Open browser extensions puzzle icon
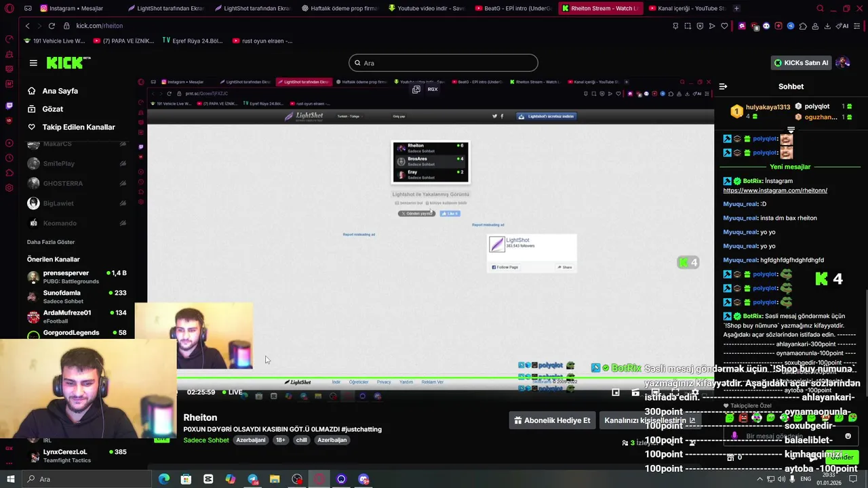The width and height of the screenshot is (868, 488). point(803,26)
